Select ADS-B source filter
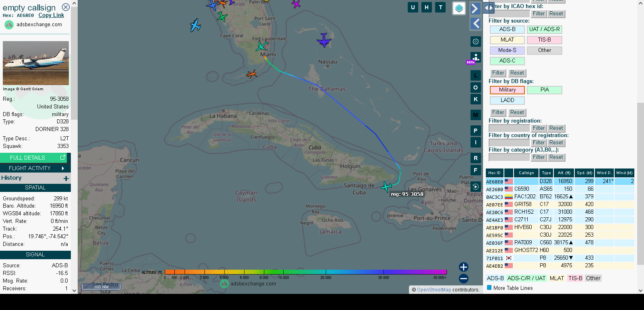Screen dimensions: 644x310 507,29
